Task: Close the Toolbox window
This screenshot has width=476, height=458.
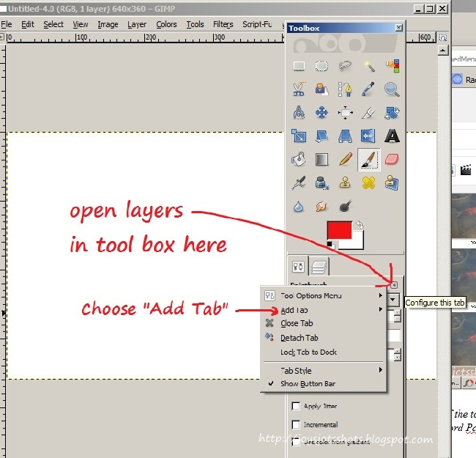Action: 399,28
